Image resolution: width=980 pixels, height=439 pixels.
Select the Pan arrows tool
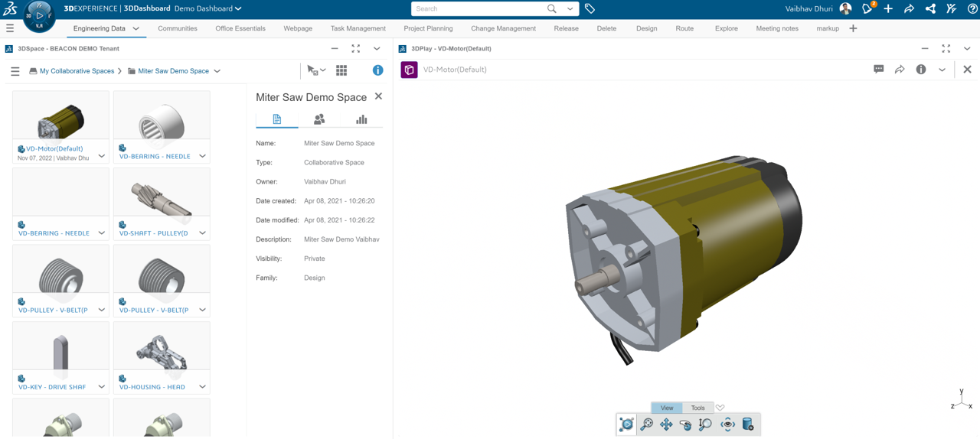pos(666,424)
